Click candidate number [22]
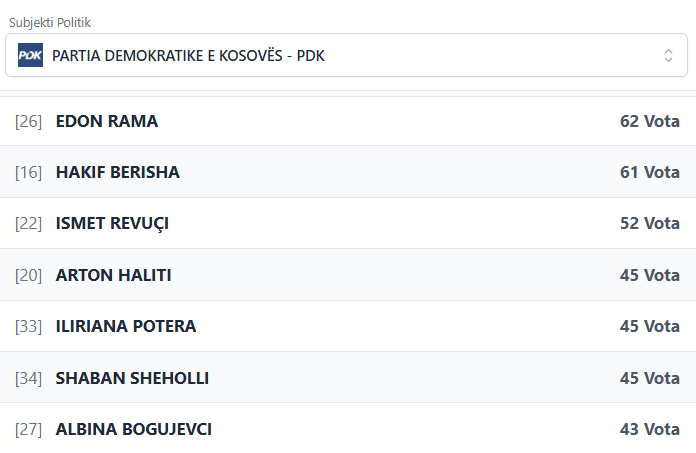696x453 pixels. (x=29, y=223)
